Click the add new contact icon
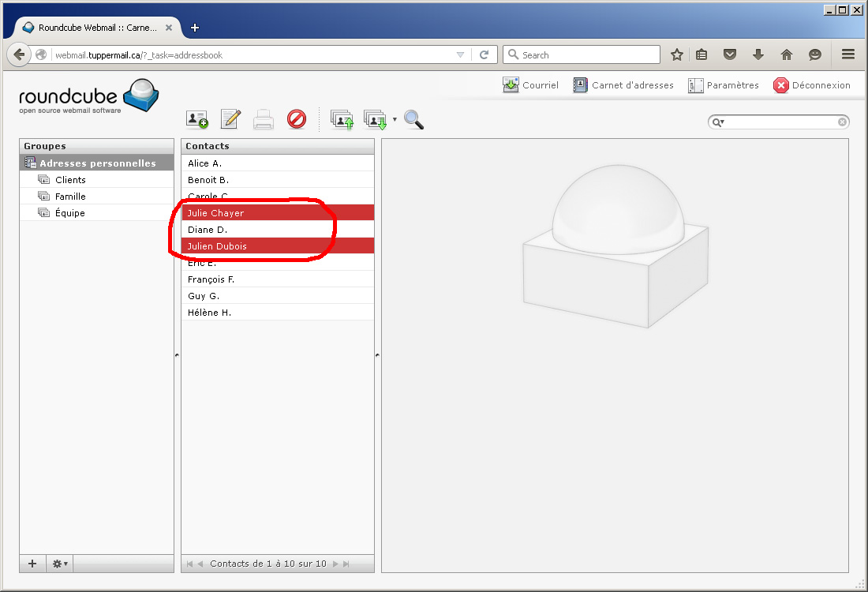 click(x=196, y=119)
